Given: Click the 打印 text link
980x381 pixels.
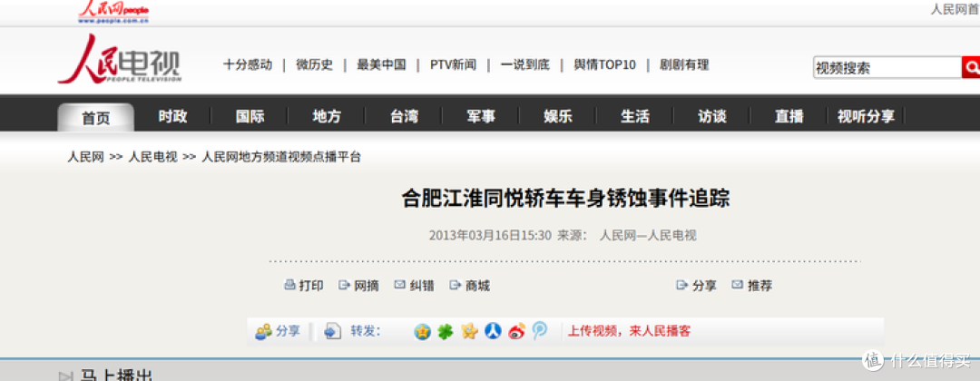Looking at the screenshot, I should [311, 286].
